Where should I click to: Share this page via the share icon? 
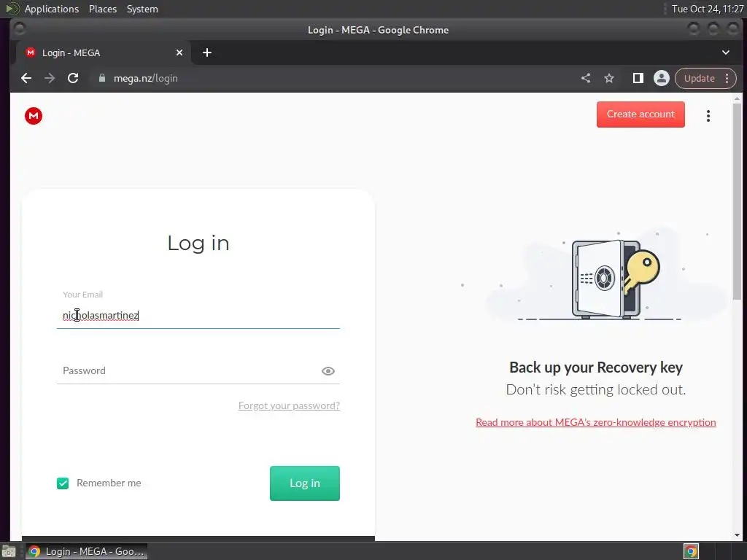coord(586,78)
